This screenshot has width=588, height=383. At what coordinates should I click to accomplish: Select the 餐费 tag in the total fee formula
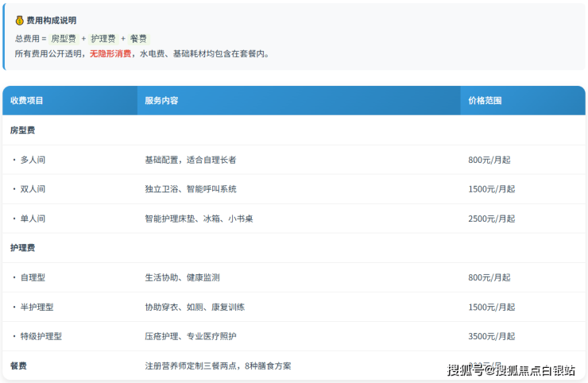[x=138, y=38]
